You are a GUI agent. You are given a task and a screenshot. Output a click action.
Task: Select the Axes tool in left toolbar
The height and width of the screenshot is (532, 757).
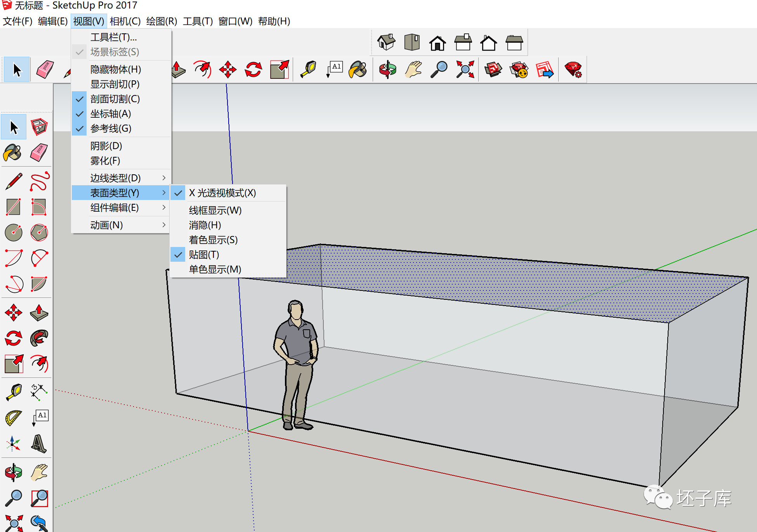tap(14, 444)
